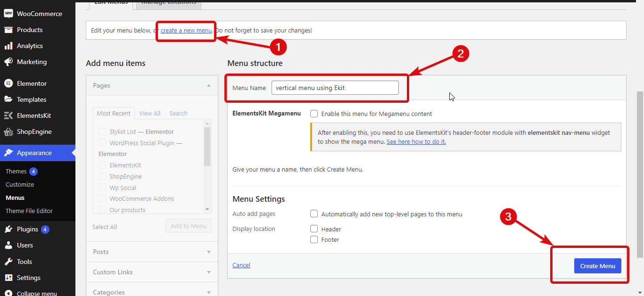Click the Cancel link
Image resolution: width=644 pixels, height=296 pixels.
241,265
